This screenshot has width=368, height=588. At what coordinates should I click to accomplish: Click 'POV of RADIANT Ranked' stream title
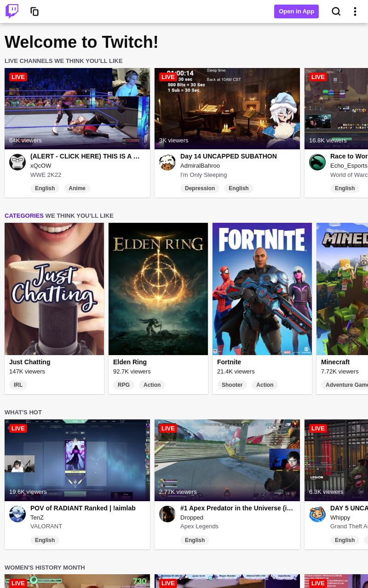tap(83, 508)
